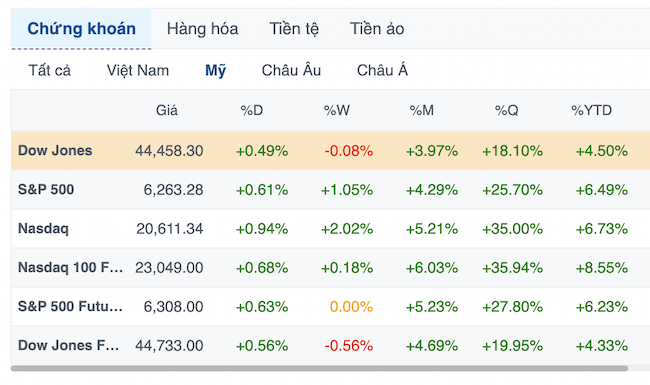This screenshot has height=385, width=650.
Task: Open the Dow Jones Futures row
Action: coord(330,345)
